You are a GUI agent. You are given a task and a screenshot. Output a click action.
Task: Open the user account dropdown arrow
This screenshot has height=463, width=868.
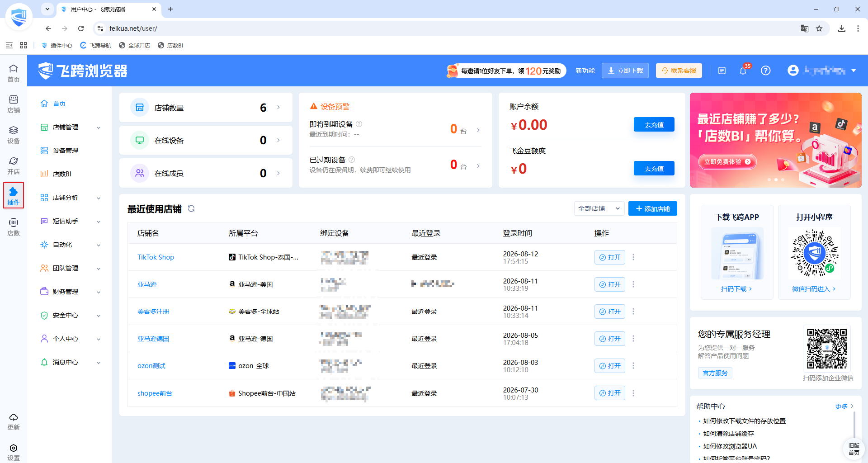pyautogui.click(x=854, y=71)
